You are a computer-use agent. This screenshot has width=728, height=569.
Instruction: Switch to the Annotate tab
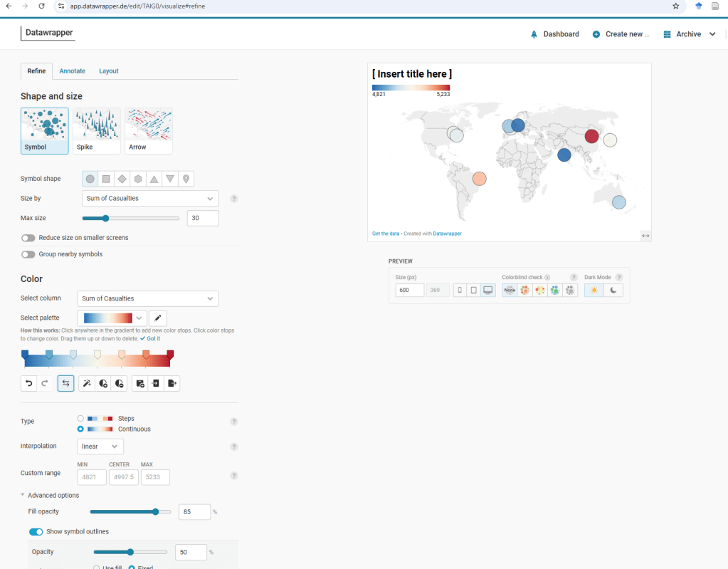click(x=72, y=71)
